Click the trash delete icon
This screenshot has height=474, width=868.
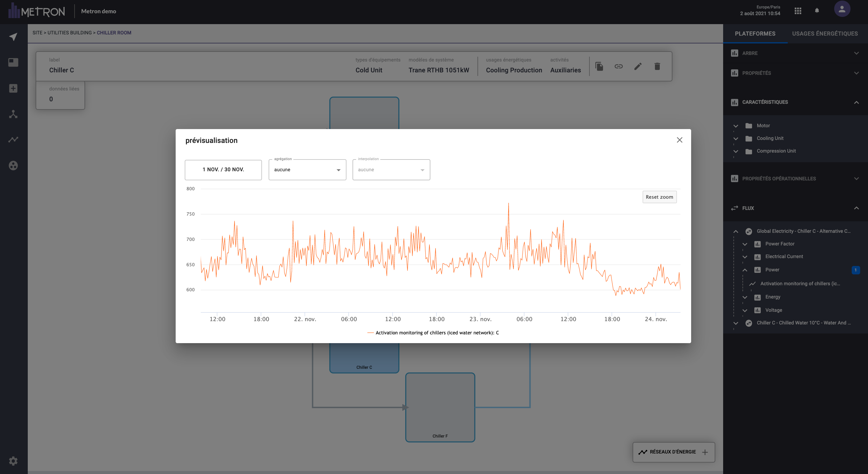[x=657, y=66]
